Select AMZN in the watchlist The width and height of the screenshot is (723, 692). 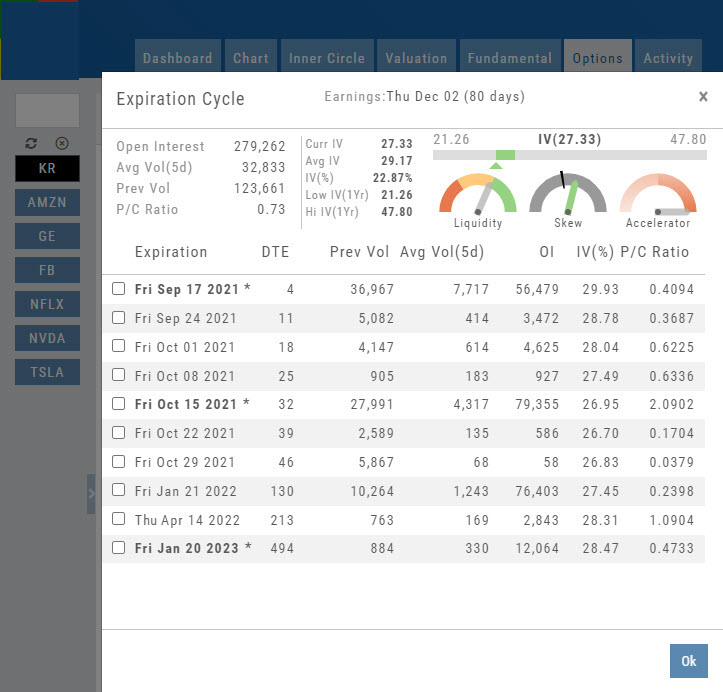[x=47, y=202]
